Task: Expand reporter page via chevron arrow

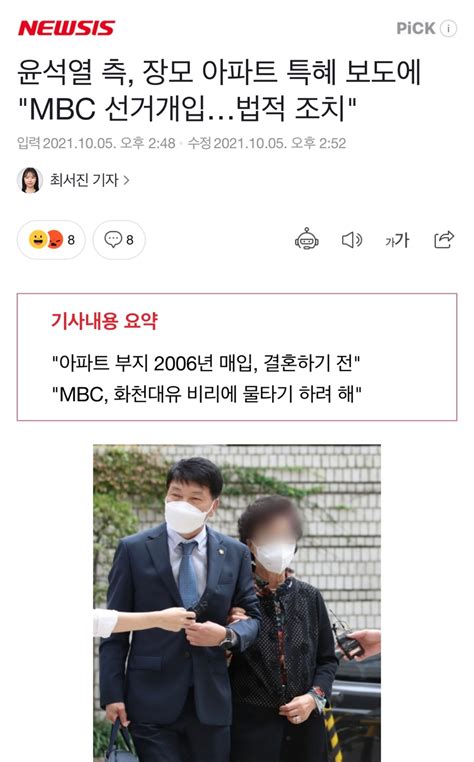Action: 126,180
